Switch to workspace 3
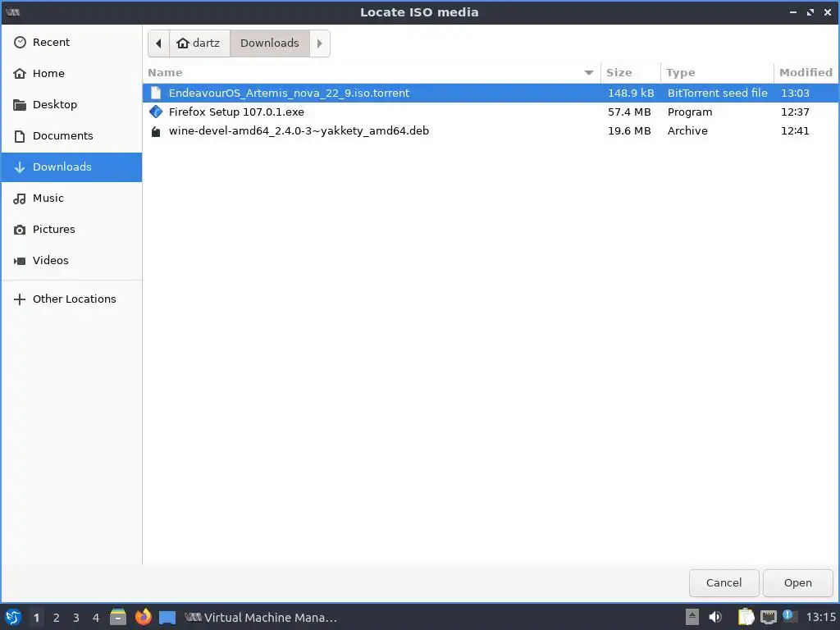 [76, 618]
